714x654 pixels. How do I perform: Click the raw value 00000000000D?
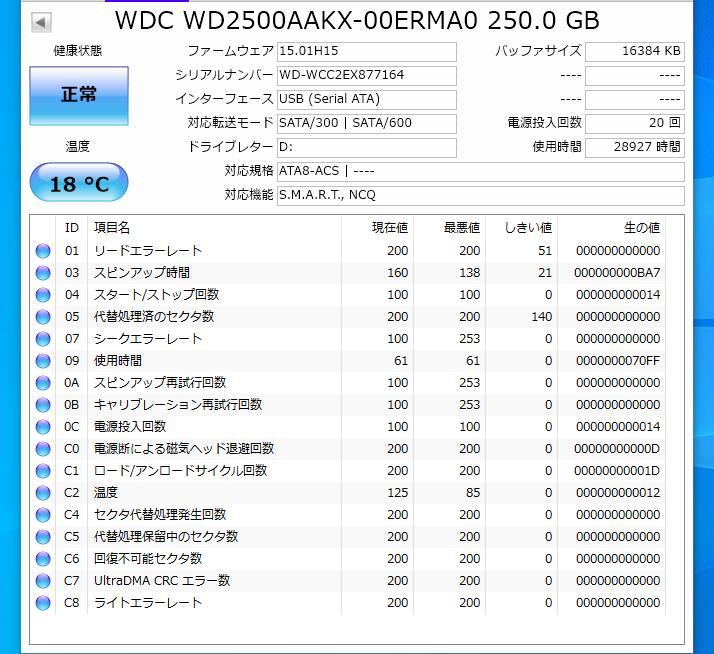coord(617,449)
